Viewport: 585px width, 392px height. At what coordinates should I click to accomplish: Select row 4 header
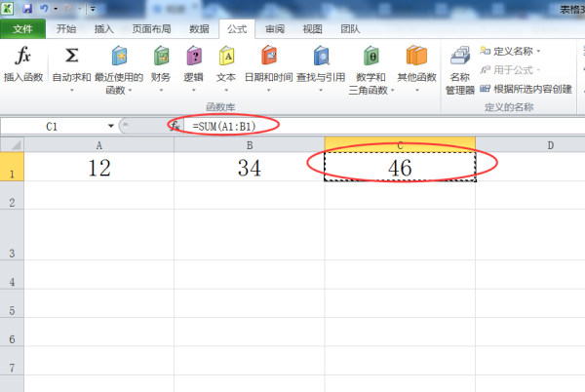click(x=12, y=275)
